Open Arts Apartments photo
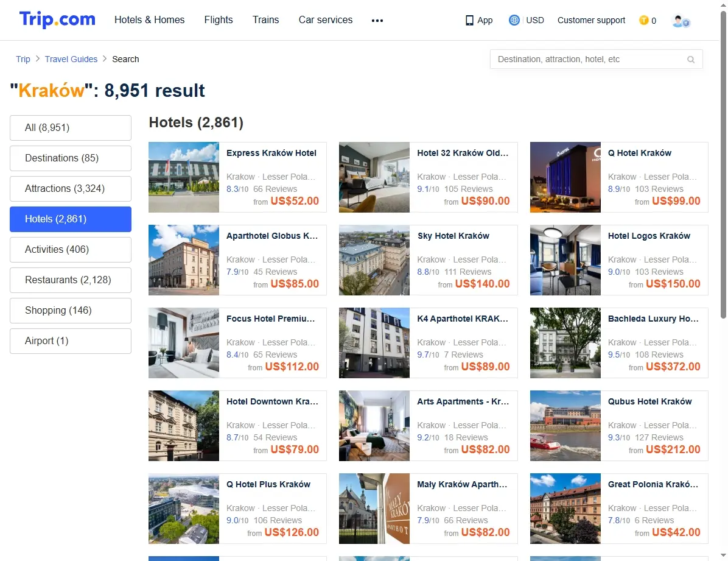Viewport: 728px width, 561px height. click(x=374, y=426)
